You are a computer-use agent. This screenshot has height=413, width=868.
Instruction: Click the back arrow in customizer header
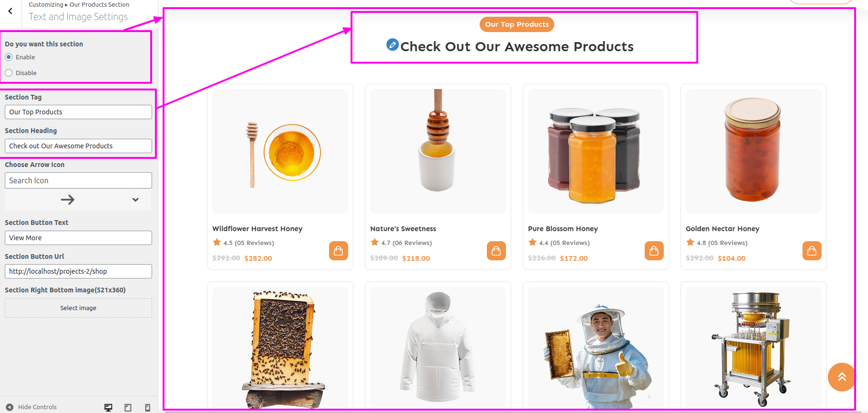(x=10, y=11)
